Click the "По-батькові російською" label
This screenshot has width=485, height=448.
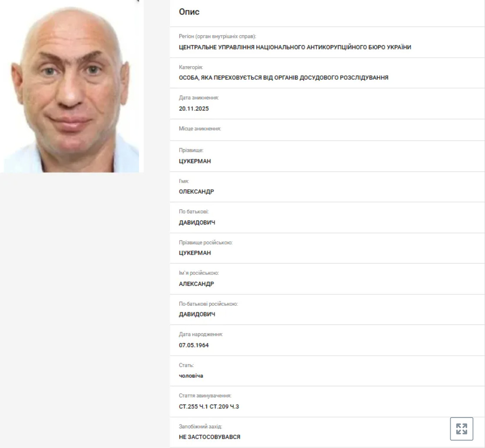pyautogui.click(x=208, y=304)
